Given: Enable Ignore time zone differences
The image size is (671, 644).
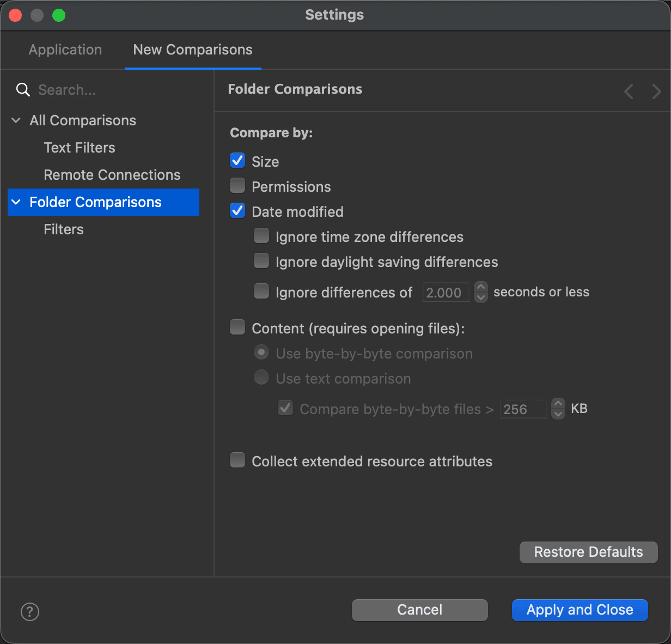Looking at the screenshot, I should click(261, 236).
